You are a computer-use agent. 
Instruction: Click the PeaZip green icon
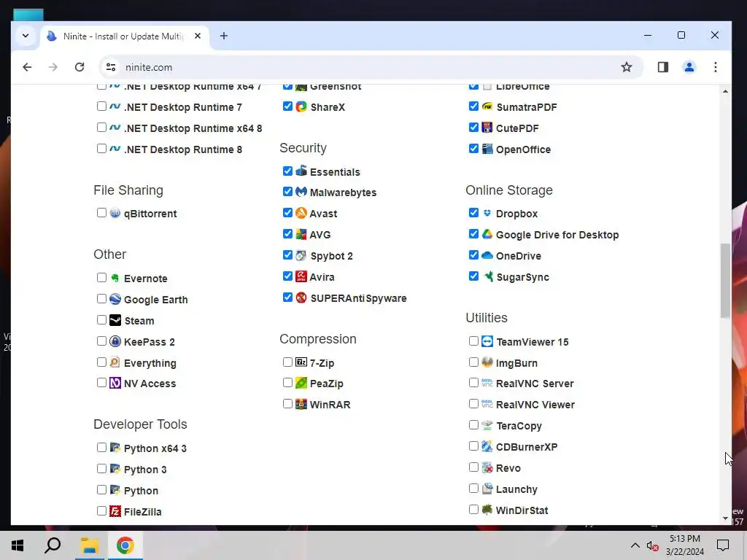click(301, 383)
